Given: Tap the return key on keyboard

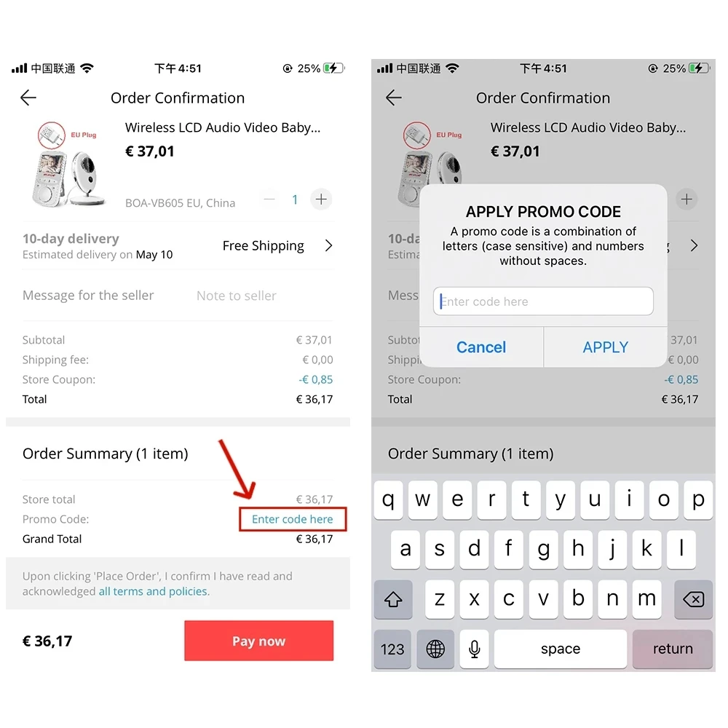Looking at the screenshot, I should click(673, 649).
